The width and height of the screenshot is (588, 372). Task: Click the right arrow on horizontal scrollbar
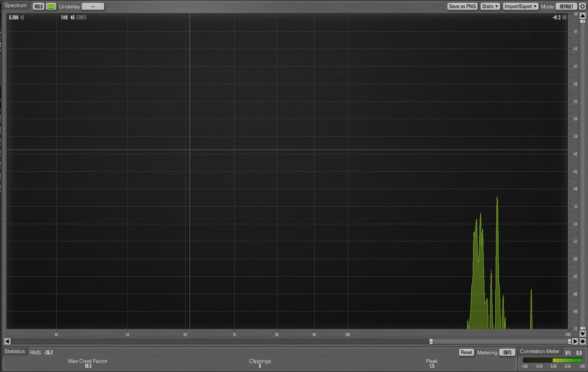point(575,341)
